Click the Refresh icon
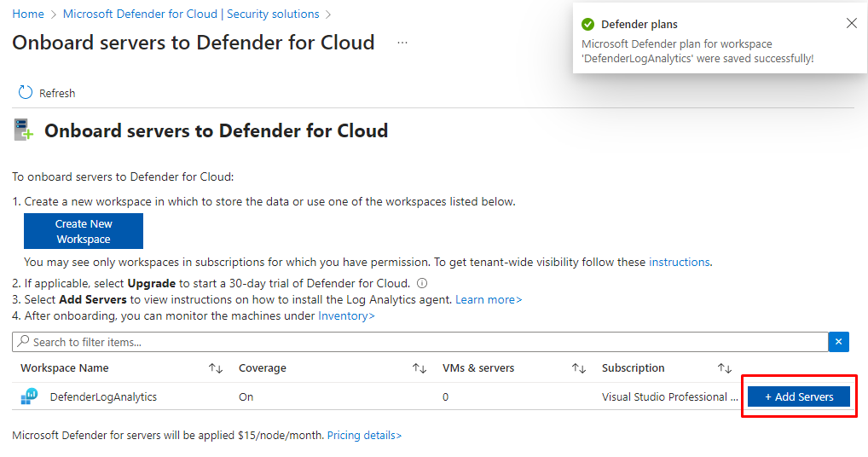Viewport: 868px width, 457px height. coord(26,93)
